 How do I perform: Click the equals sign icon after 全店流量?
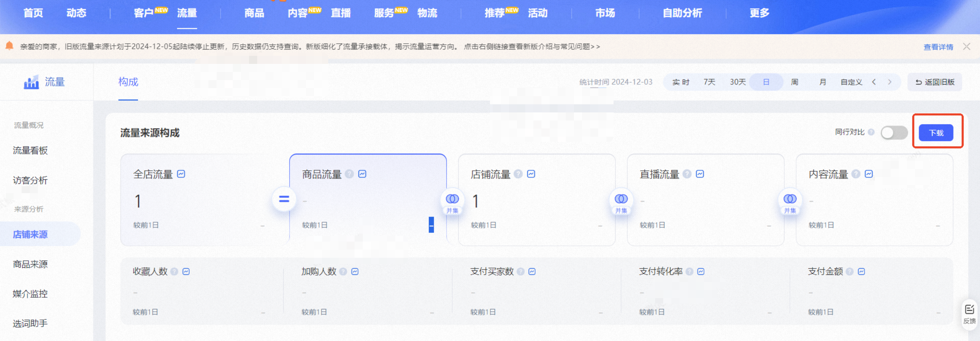(284, 199)
